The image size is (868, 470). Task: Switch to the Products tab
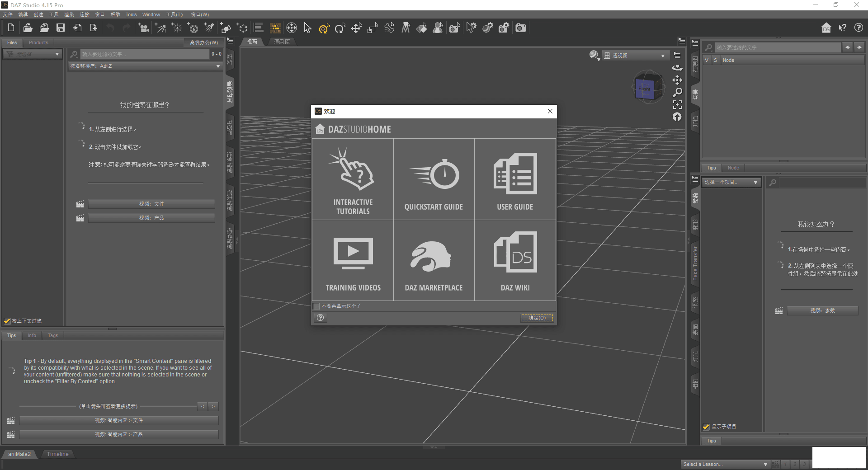pyautogui.click(x=38, y=42)
